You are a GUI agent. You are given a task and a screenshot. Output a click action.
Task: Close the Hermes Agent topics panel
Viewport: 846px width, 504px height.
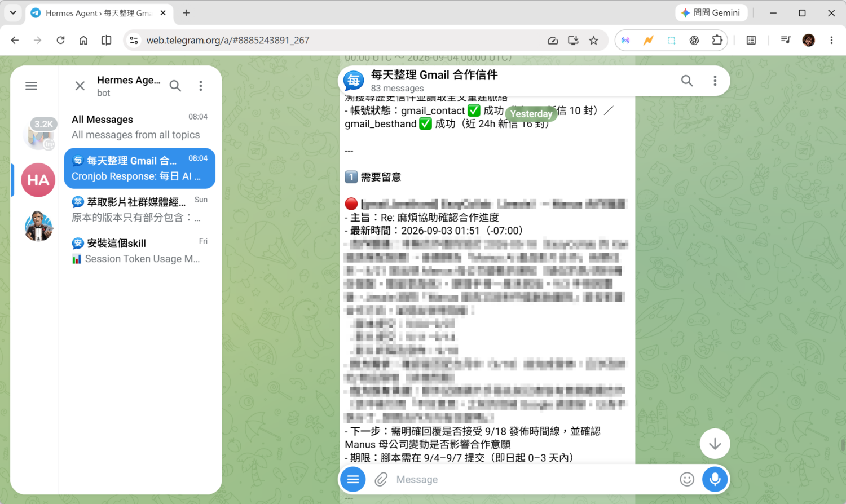tap(80, 86)
